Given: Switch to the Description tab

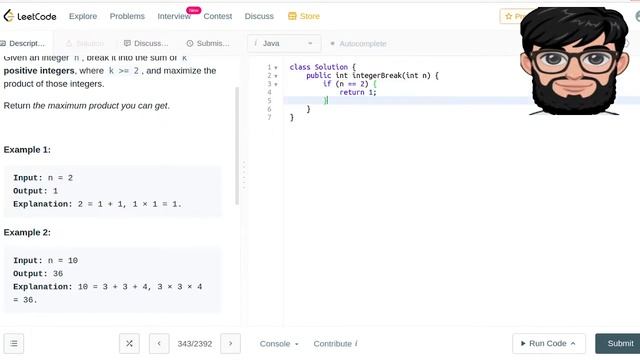Looking at the screenshot, I should point(23,43).
